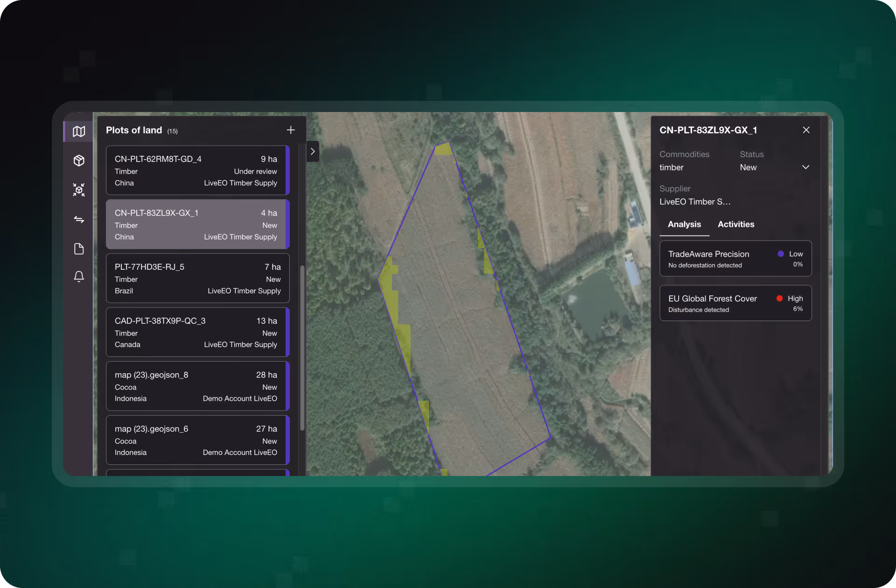Switch to the Analysis tab
Viewport: 896px width, 588px height.
684,224
